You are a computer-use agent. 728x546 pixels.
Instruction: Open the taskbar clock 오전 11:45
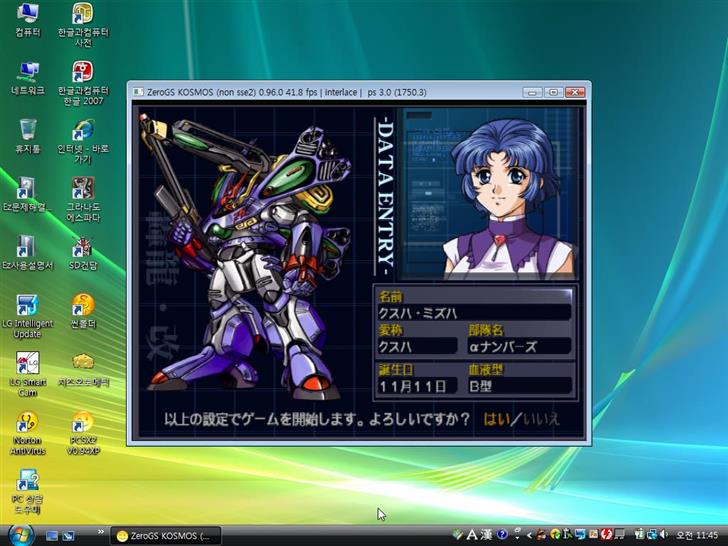pos(697,535)
